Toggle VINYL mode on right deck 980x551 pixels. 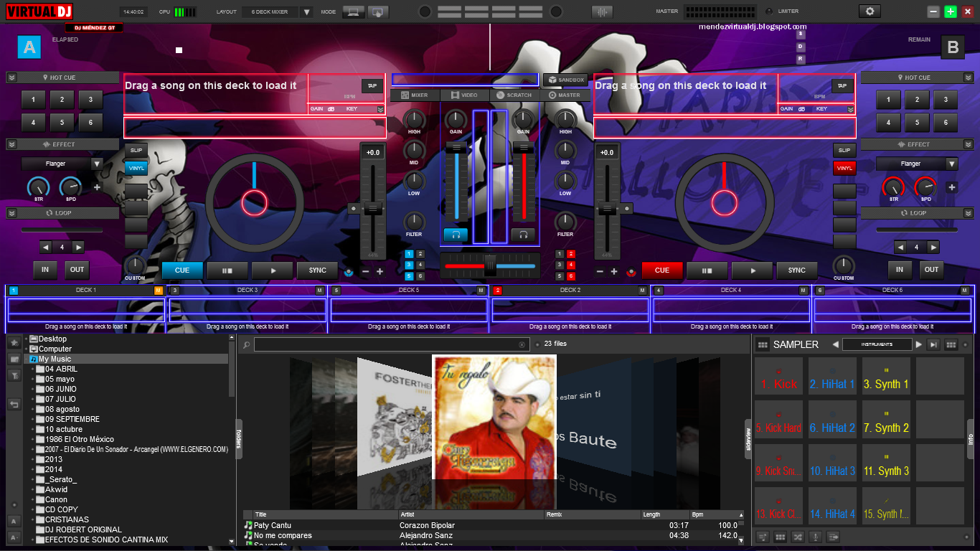pos(844,168)
